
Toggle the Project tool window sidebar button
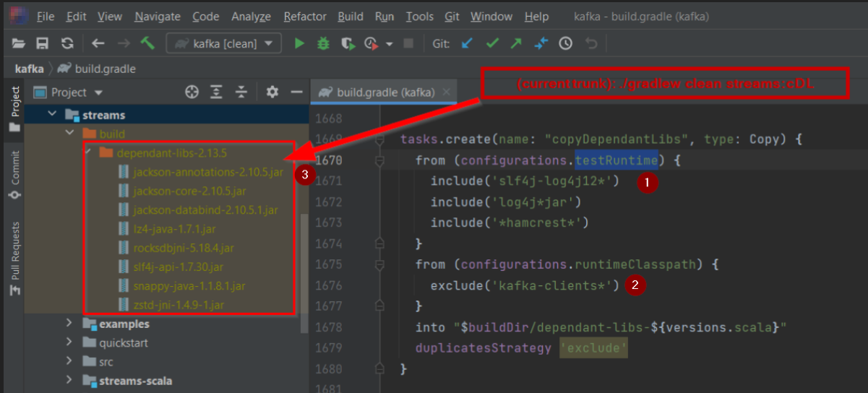pyautogui.click(x=14, y=109)
